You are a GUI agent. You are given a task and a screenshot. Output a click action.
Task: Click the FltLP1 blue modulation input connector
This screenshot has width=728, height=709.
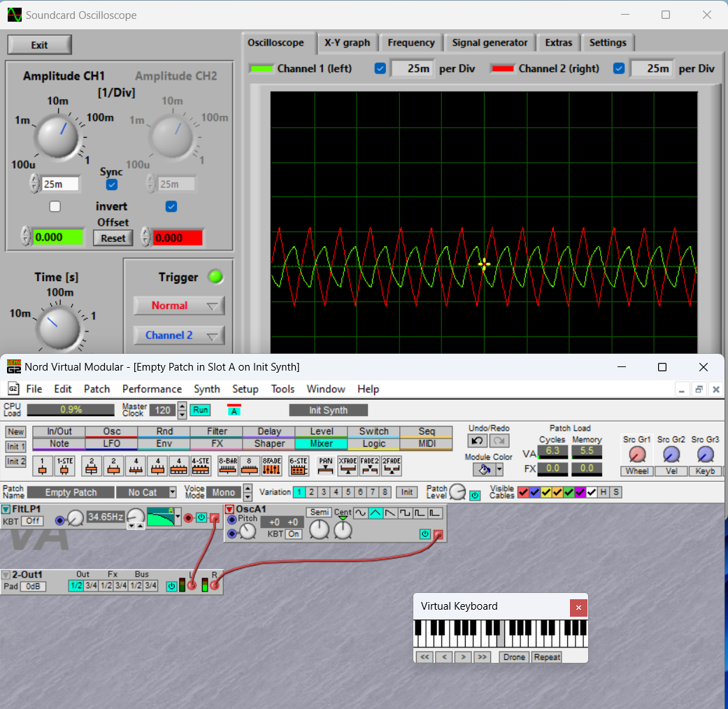(59, 520)
